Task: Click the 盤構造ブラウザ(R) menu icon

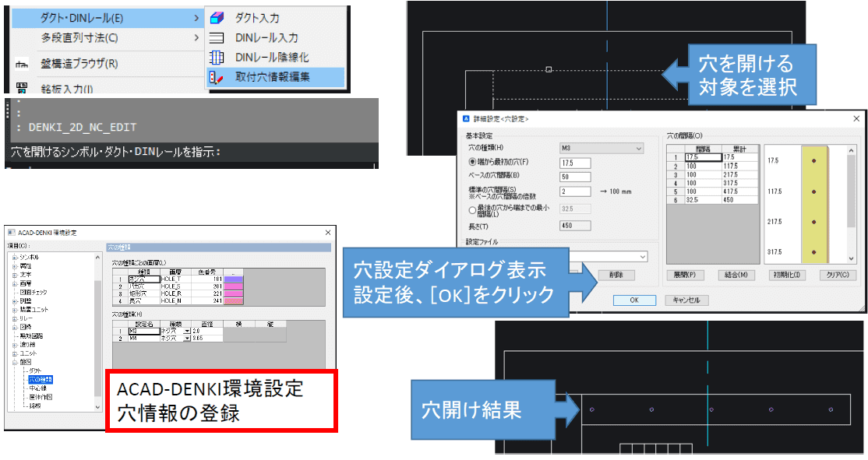Action: point(22,64)
